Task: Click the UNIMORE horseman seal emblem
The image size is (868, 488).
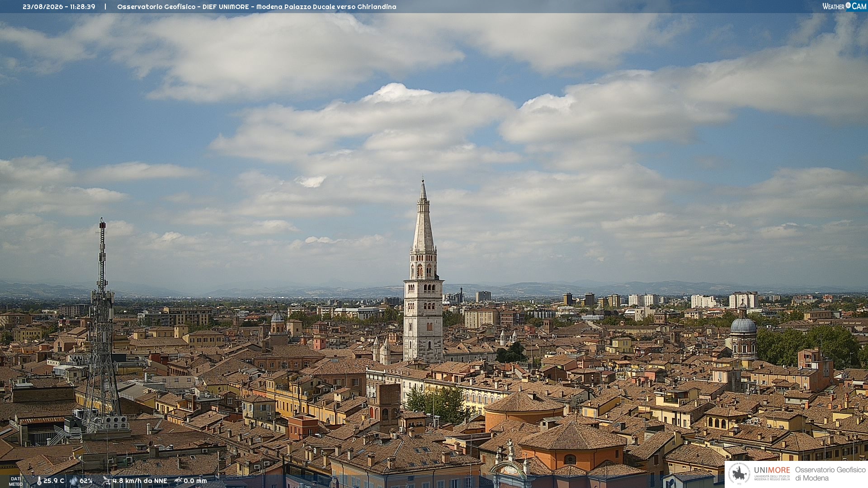Action: [x=739, y=474]
